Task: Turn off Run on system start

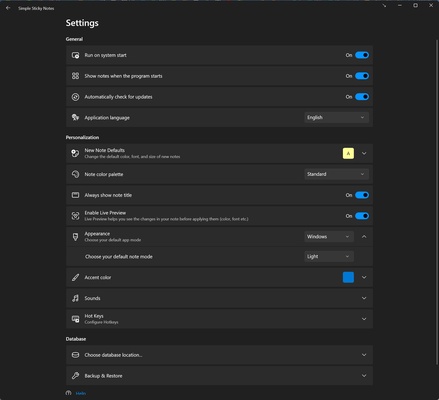Action: tap(362, 55)
